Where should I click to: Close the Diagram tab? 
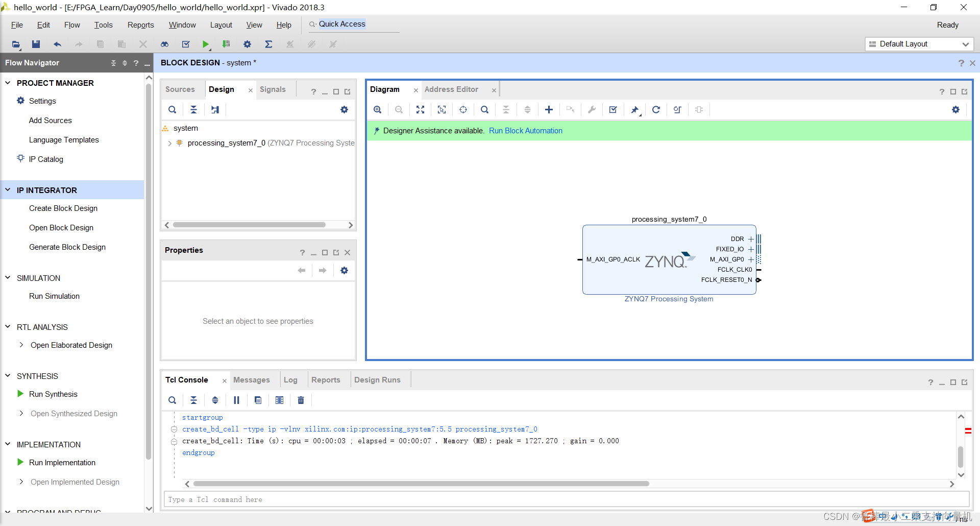coord(416,90)
